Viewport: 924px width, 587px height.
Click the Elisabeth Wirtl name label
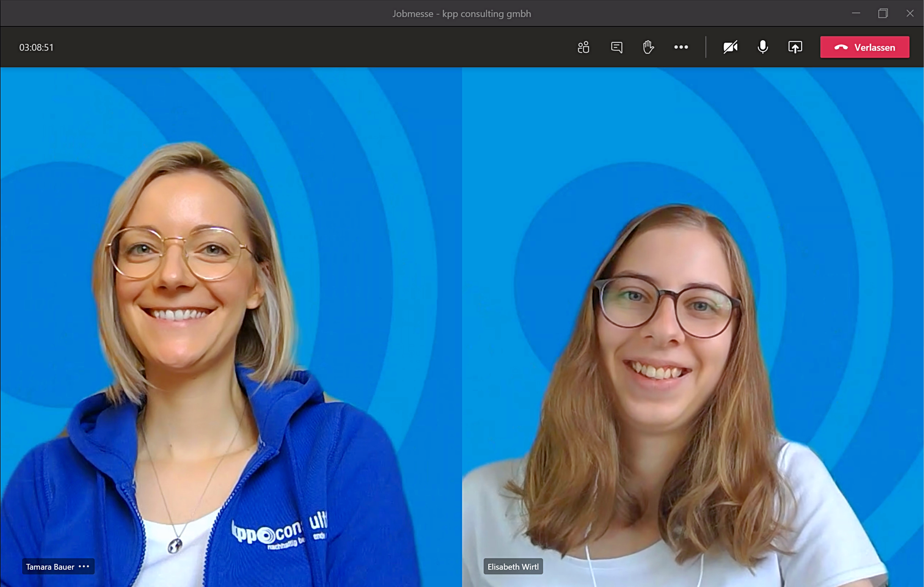point(513,566)
